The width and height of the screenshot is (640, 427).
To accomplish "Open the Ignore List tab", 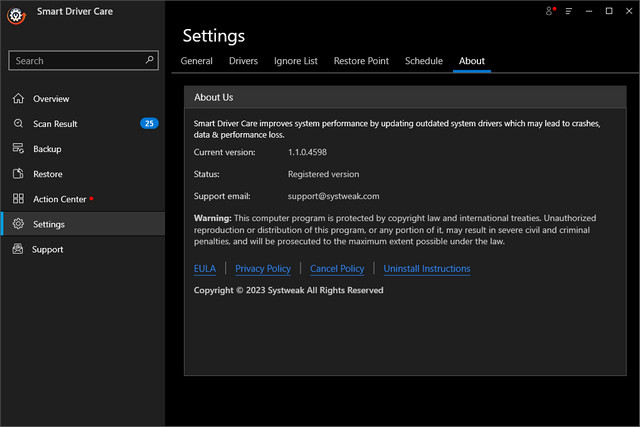I will pyautogui.click(x=295, y=61).
